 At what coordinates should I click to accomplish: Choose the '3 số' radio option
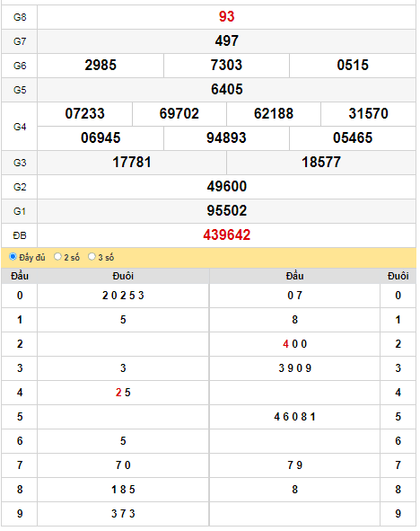pos(92,257)
